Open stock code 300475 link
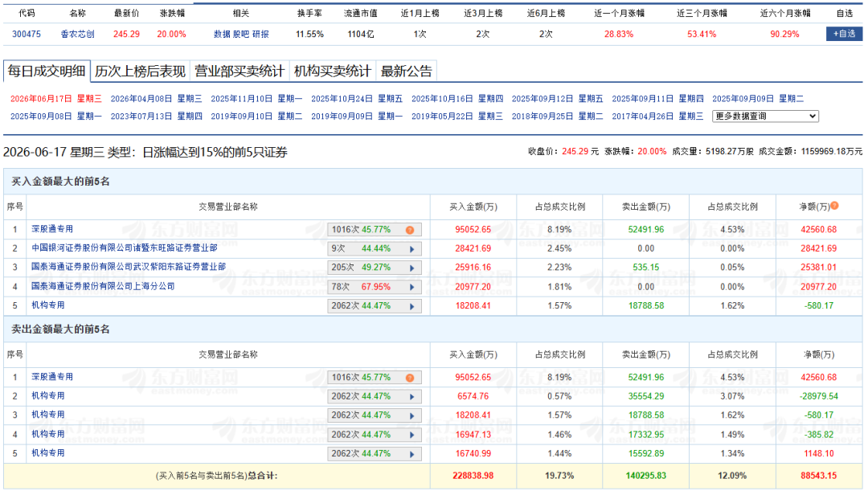Viewport: 868px width, 491px height. pyautogui.click(x=27, y=35)
